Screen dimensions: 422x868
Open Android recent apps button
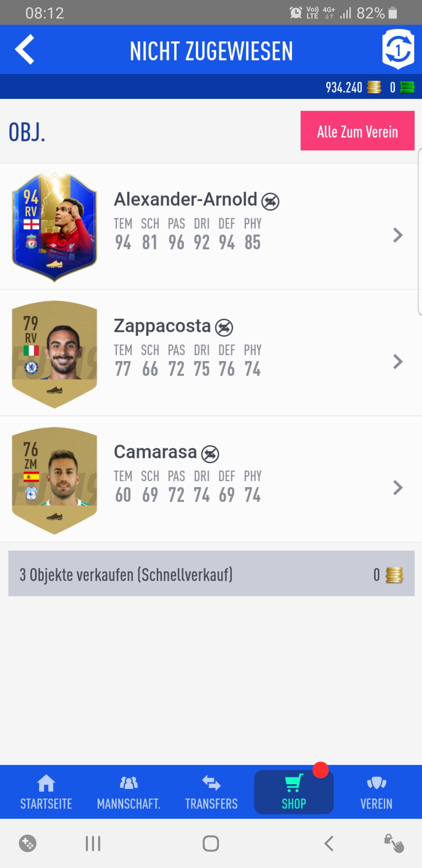(x=93, y=844)
